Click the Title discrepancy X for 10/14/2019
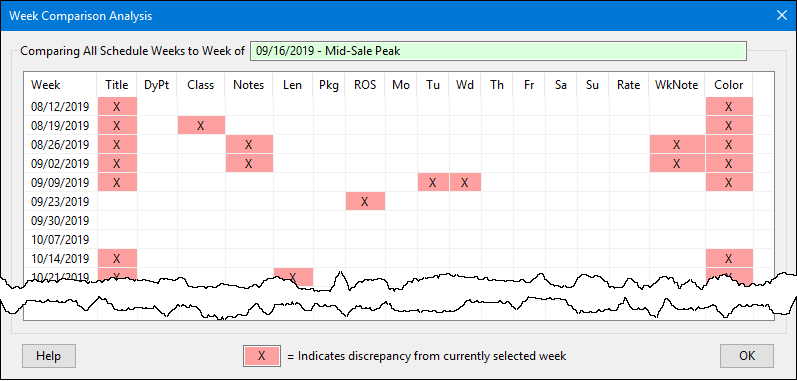Image resolution: width=797 pixels, height=381 pixels. tap(116, 259)
